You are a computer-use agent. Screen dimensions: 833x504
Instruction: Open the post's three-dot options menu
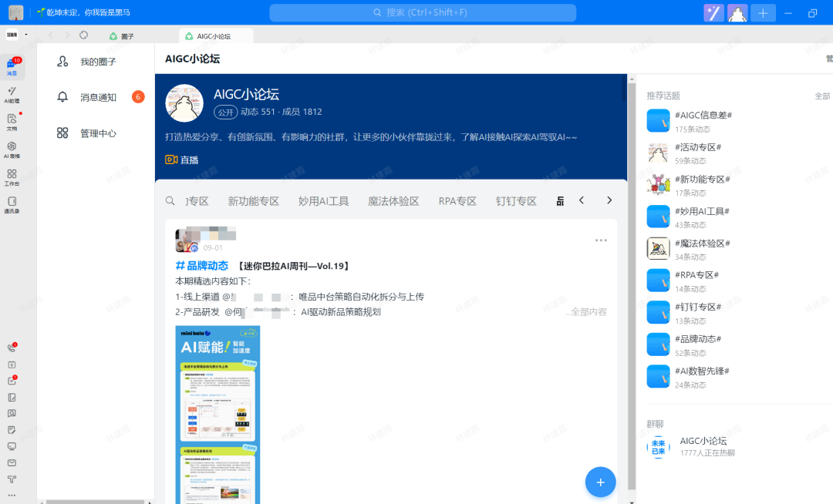click(x=601, y=240)
